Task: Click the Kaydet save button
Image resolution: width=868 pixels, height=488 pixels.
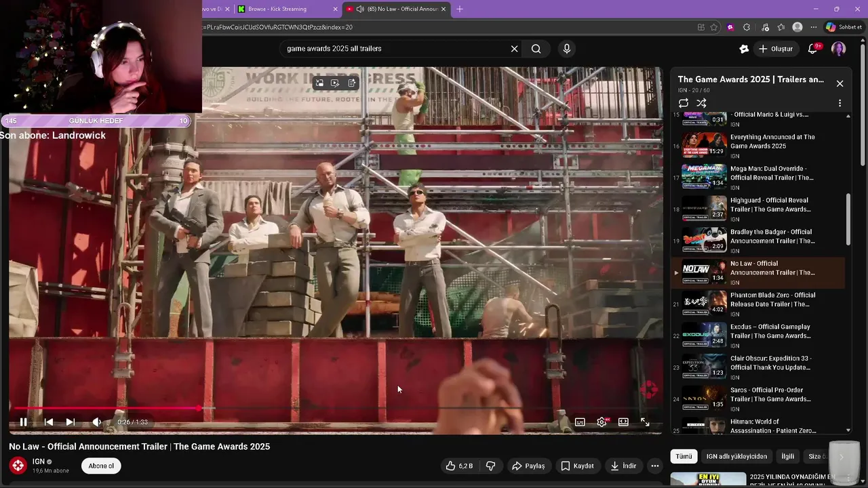Action: [x=577, y=466]
